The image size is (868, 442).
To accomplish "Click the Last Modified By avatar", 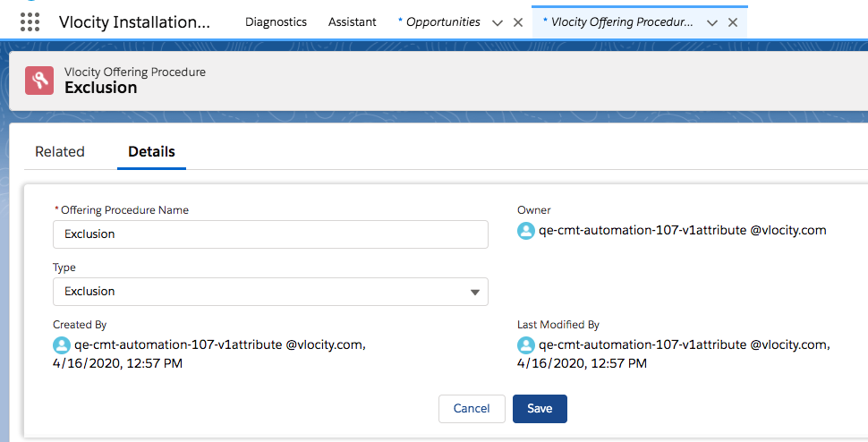I will (526, 345).
